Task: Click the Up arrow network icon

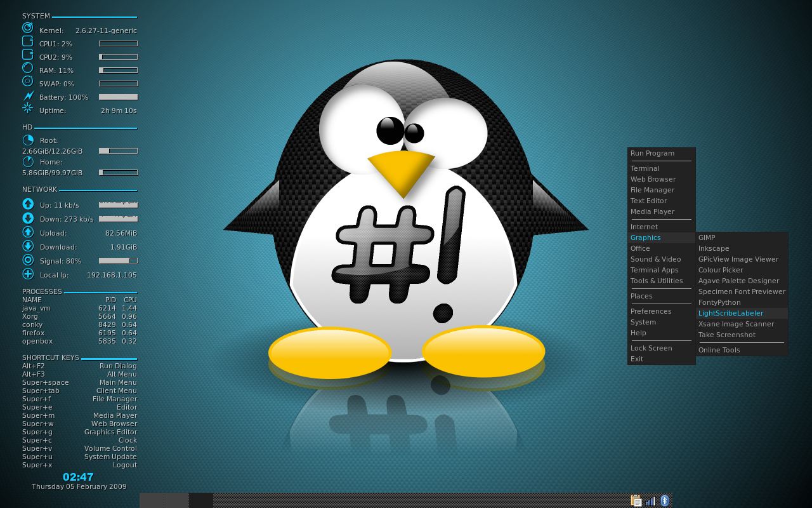Action: 28,204
